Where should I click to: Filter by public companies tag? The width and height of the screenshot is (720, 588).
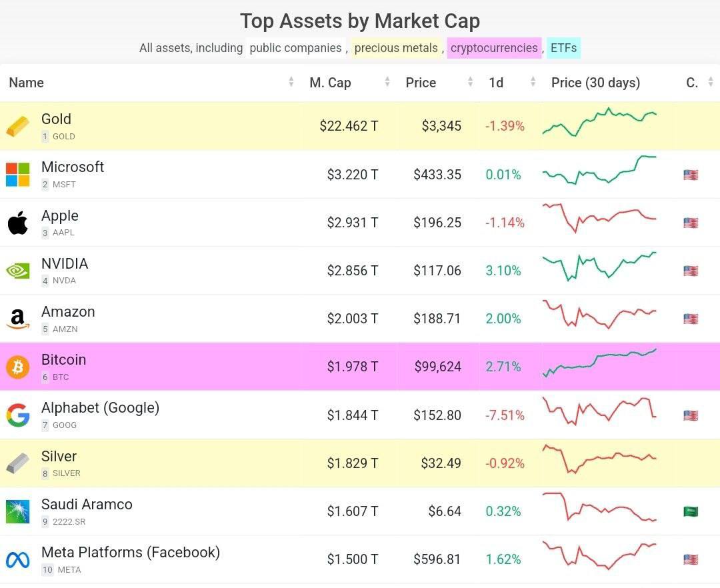[x=296, y=48]
